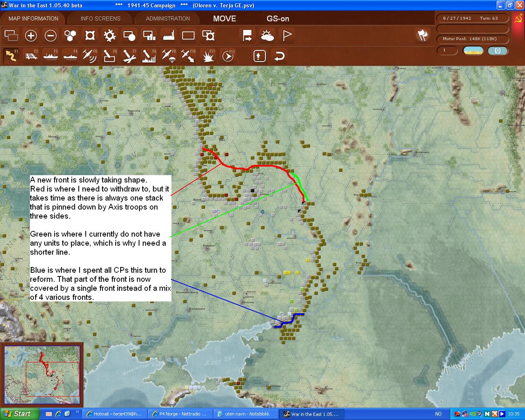Select the F8 bomb city icon
525x420 pixels.
[x=149, y=55]
